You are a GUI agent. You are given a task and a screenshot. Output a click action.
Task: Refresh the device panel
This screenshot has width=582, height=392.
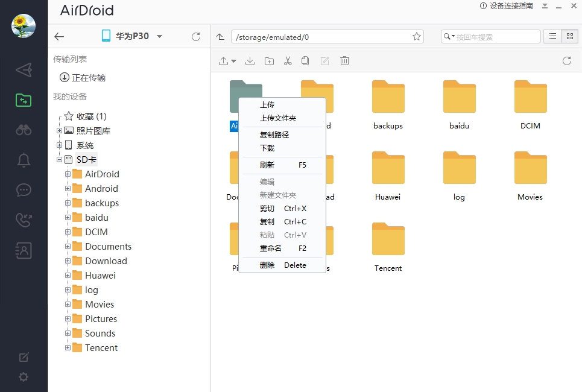click(x=196, y=36)
